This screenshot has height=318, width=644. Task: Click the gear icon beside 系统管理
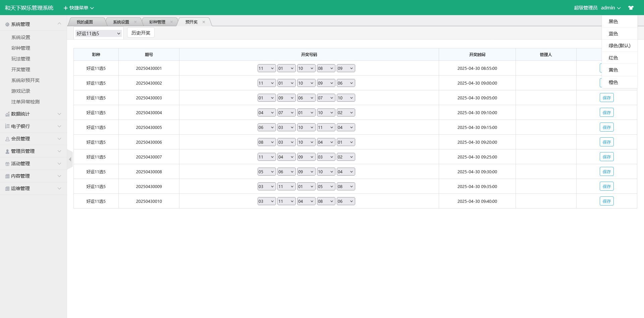point(7,25)
